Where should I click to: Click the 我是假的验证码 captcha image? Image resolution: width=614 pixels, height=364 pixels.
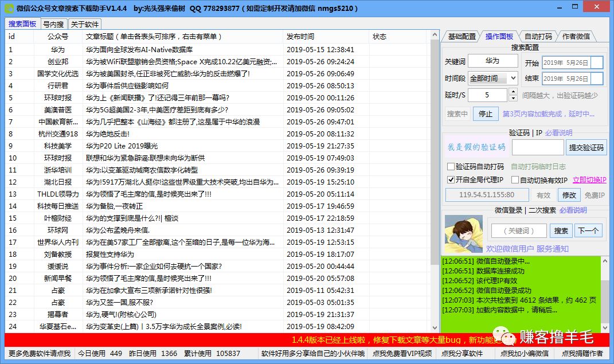[476, 147]
